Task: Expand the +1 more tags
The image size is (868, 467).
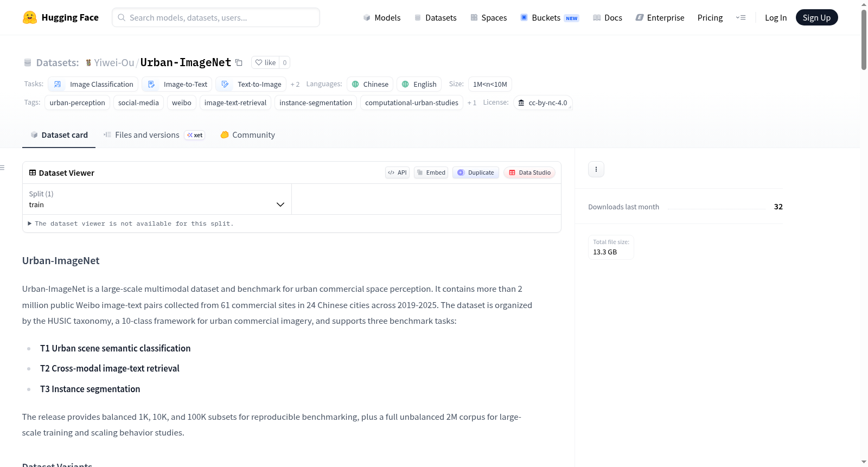Action: coord(472,103)
